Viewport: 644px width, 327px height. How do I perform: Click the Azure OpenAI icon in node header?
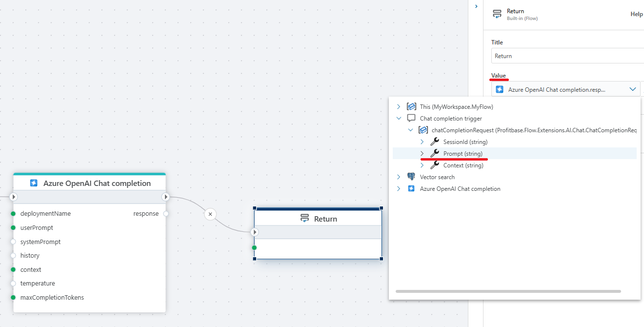[x=34, y=184]
